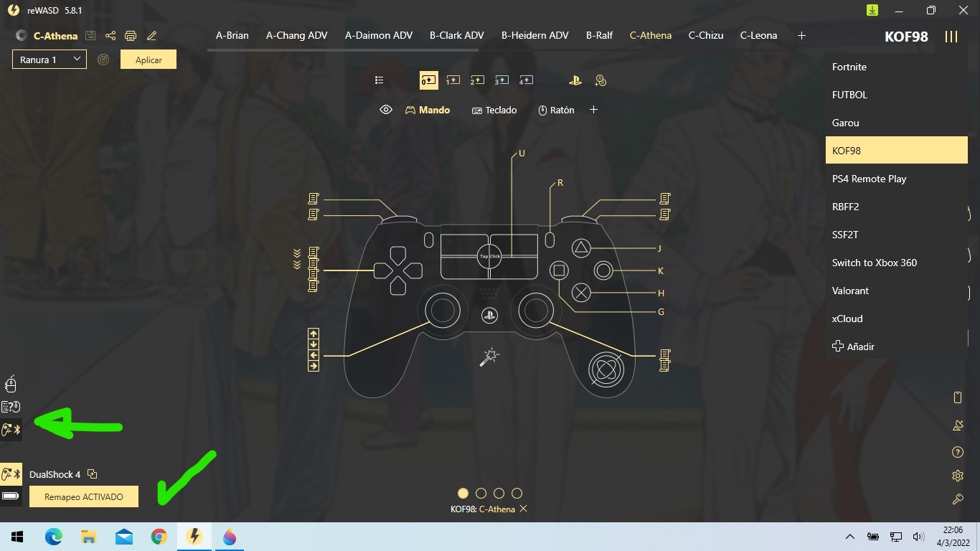Click copy icon next to DualShock 4
Image resolution: width=980 pixels, height=551 pixels.
[x=92, y=474]
